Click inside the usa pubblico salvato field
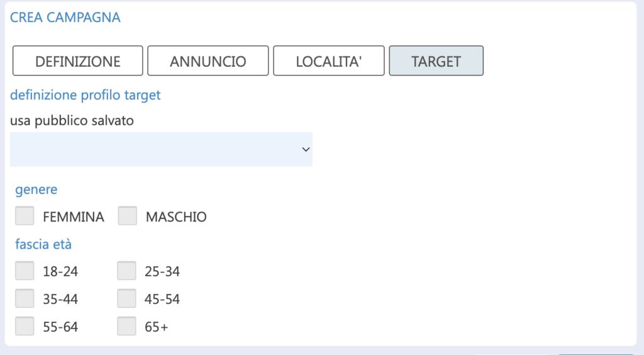 161,150
